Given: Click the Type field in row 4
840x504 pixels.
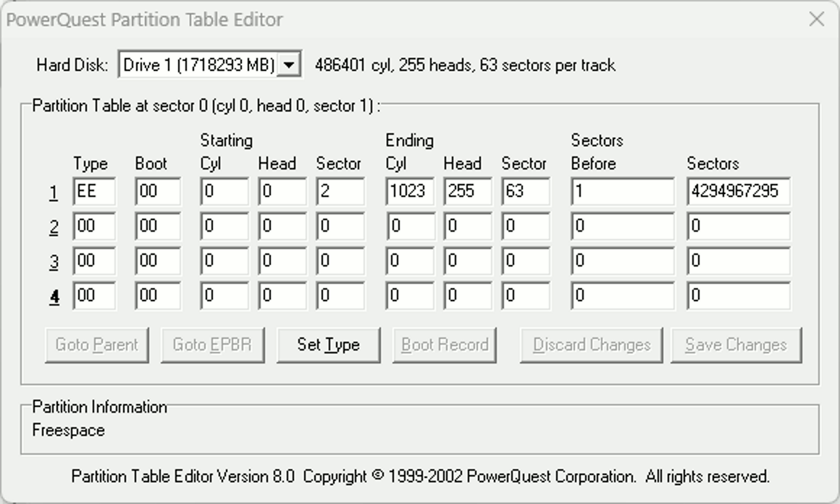Looking at the screenshot, I should pyautogui.click(x=94, y=295).
